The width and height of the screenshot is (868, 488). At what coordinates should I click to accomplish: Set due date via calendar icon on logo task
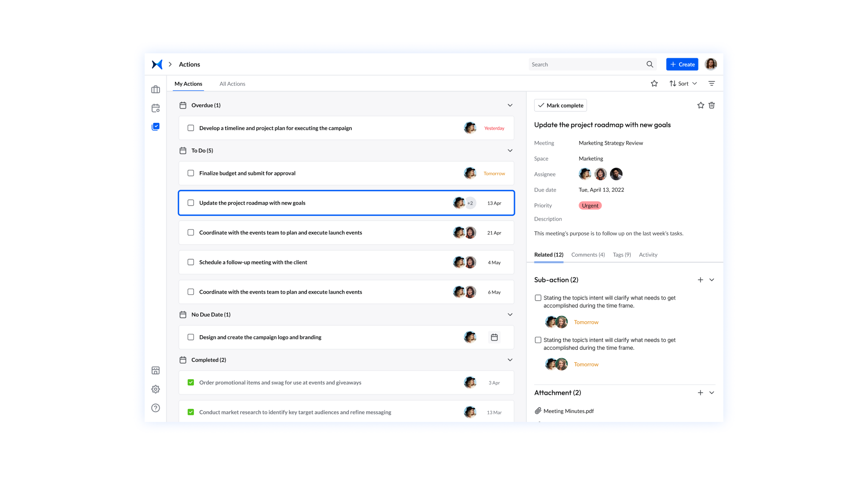[x=494, y=337]
